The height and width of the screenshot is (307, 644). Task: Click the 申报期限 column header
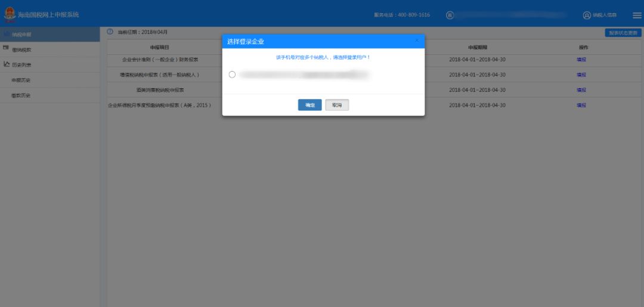coord(477,48)
